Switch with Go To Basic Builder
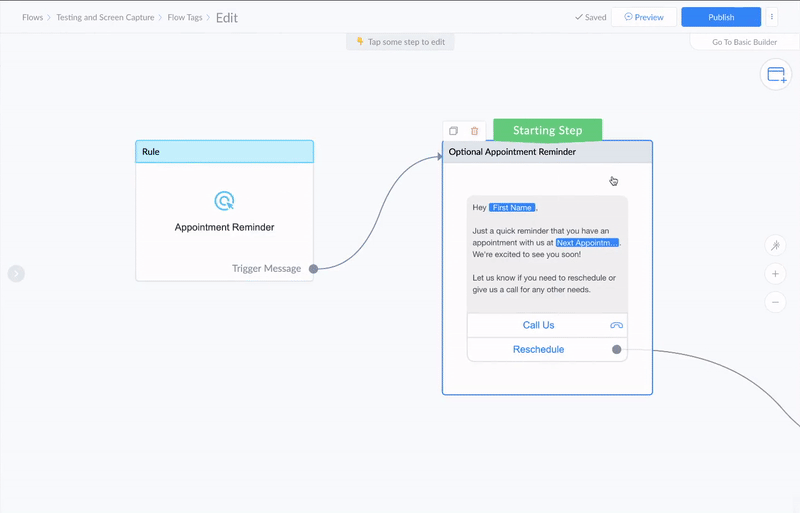Viewport: 800px width, 513px height. [744, 42]
